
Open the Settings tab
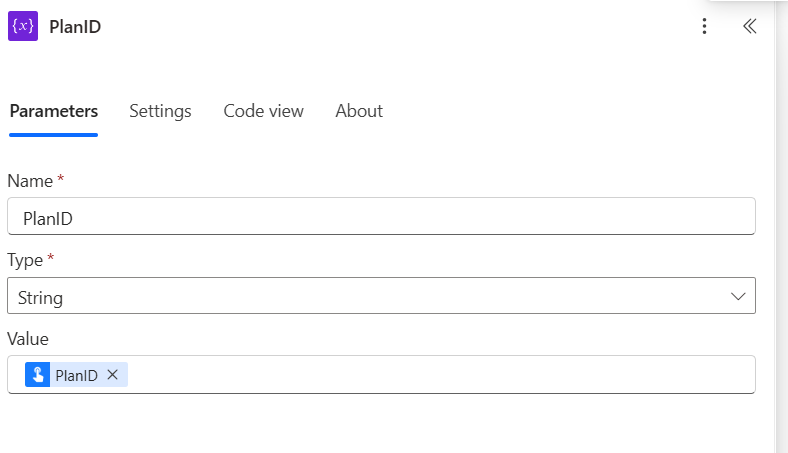(160, 111)
